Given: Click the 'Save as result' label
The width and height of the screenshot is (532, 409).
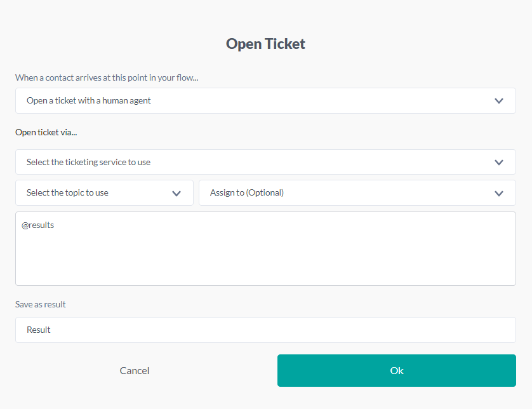Looking at the screenshot, I should (41, 304).
